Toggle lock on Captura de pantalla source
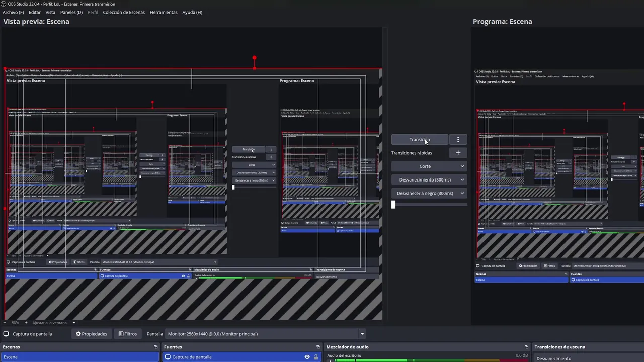This screenshot has width=644, height=362. pyautogui.click(x=316, y=357)
